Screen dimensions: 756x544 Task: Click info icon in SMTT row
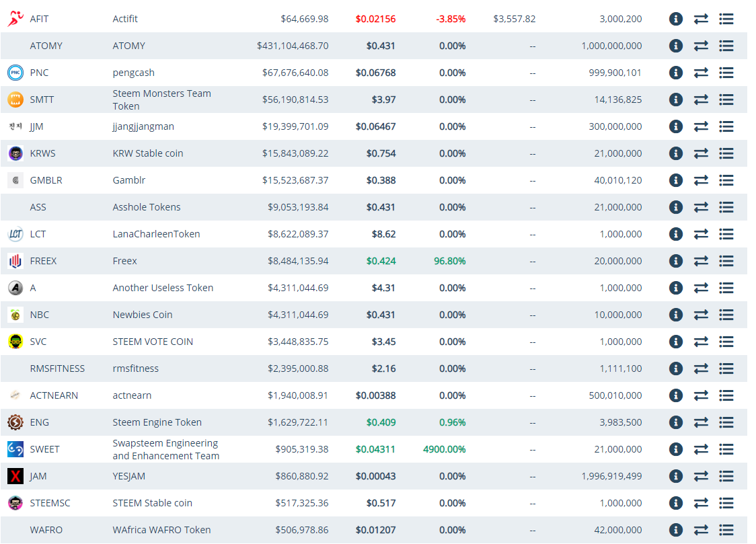click(676, 100)
